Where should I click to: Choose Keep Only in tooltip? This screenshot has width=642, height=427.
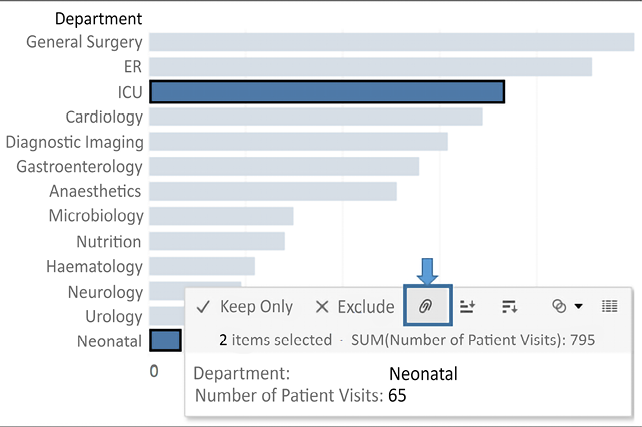[245, 307]
